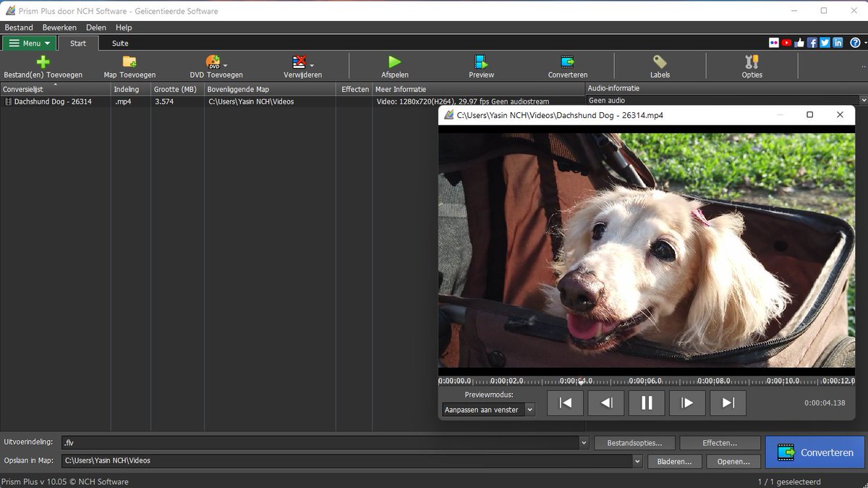Click the green Afspelen play icon
The height and width of the screenshot is (488, 868).
click(x=394, y=62)
